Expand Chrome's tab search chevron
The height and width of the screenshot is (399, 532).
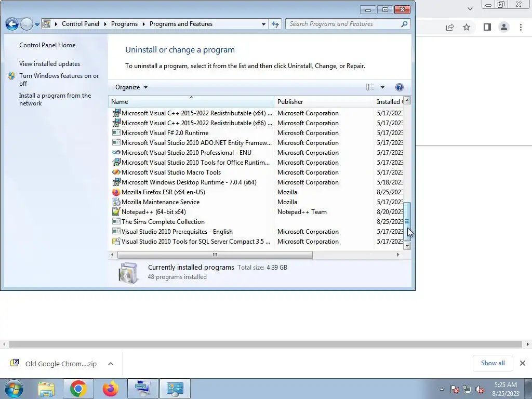[470, 9]
